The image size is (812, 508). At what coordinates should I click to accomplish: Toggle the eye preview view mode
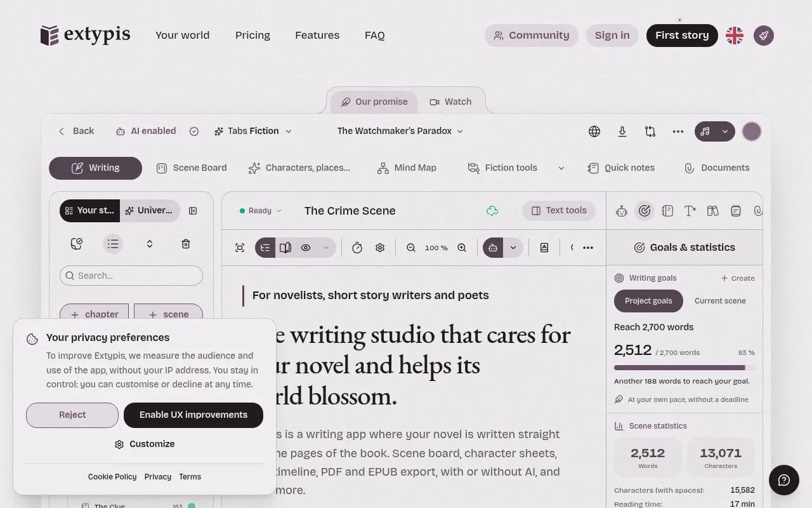(x=306, y=248)
